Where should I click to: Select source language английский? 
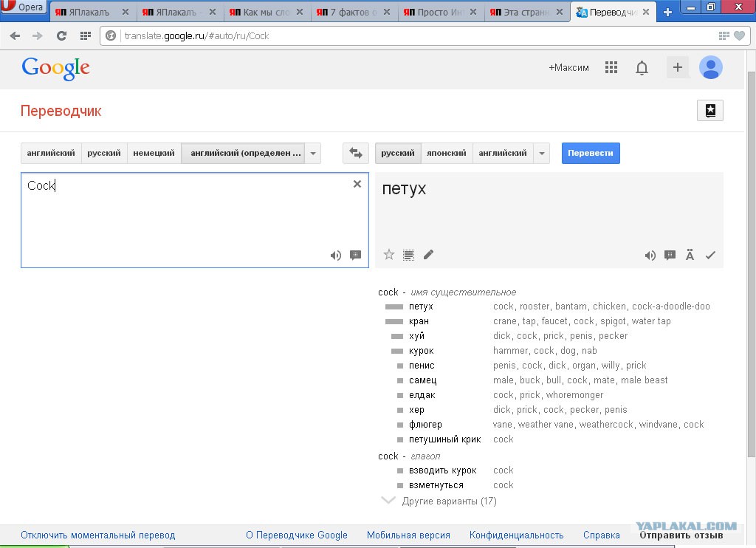click(x=51, y=154)
